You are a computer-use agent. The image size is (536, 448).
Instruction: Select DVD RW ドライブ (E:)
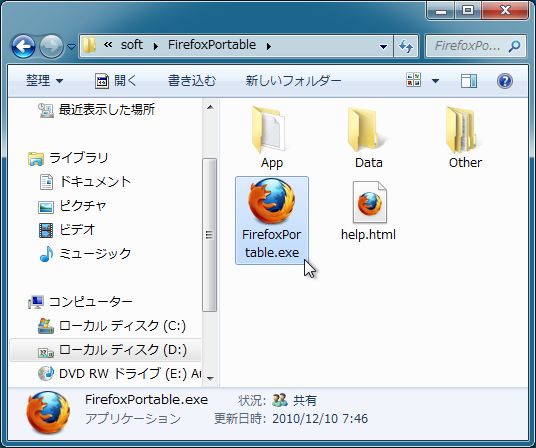point(130,374)
